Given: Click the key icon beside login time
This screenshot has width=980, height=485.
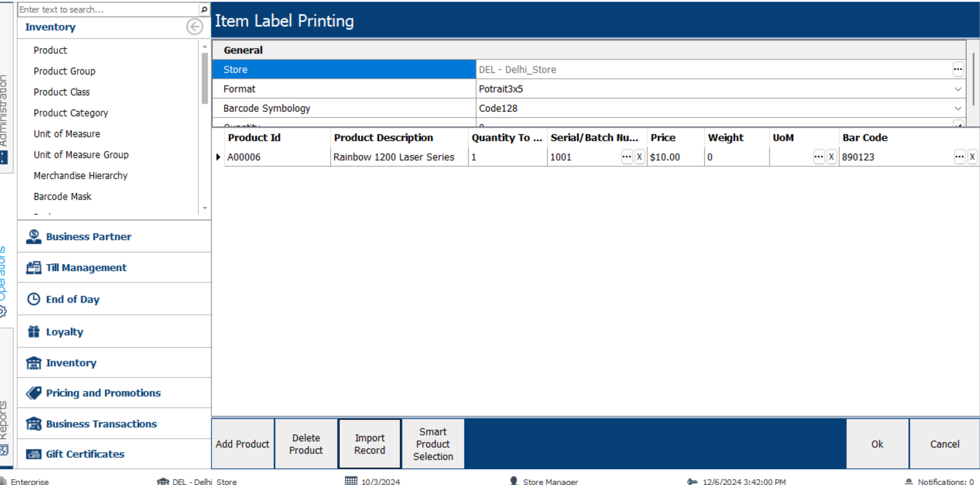Looking at the screenshot, I should [x=692, y=481].
